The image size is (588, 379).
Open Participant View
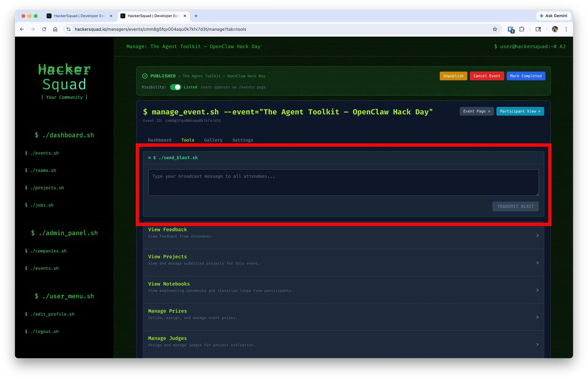point(520,111)
